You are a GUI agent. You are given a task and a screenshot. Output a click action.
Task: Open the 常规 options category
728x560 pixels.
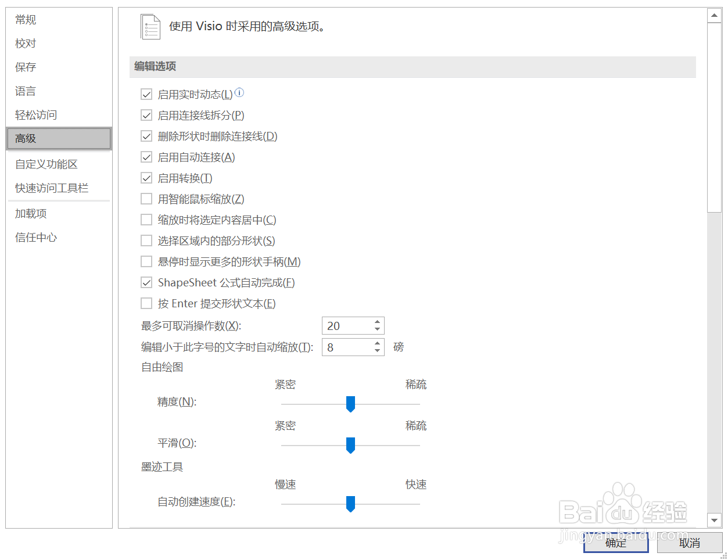point(59,20)
